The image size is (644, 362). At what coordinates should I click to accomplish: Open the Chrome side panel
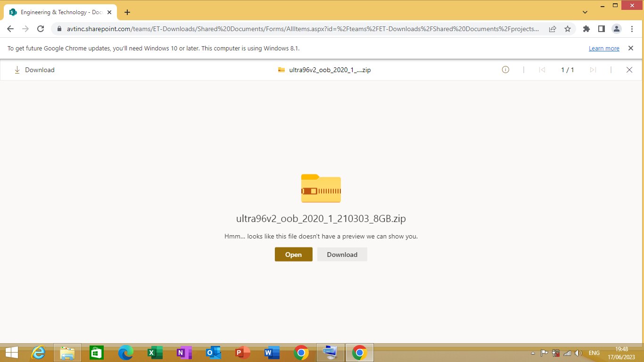601,29
